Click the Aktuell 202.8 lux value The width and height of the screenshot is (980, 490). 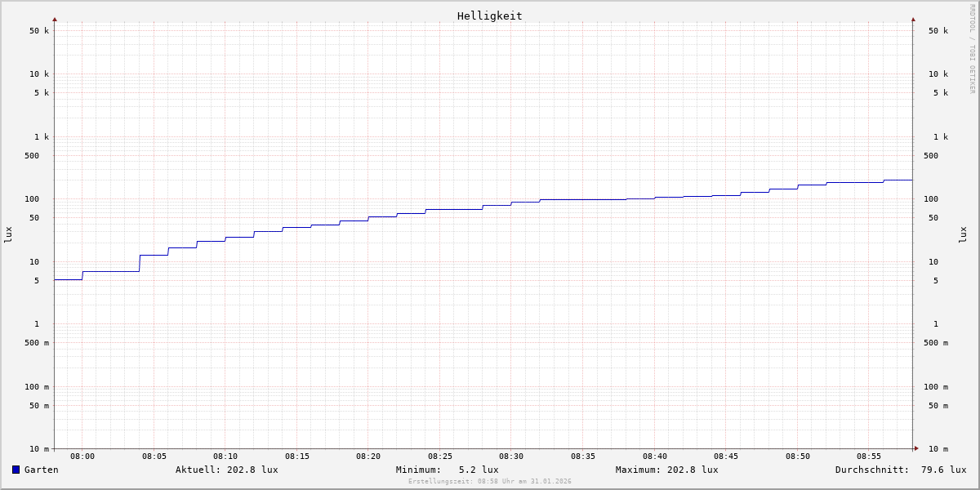pyautogui.click(x=226, y=470)
